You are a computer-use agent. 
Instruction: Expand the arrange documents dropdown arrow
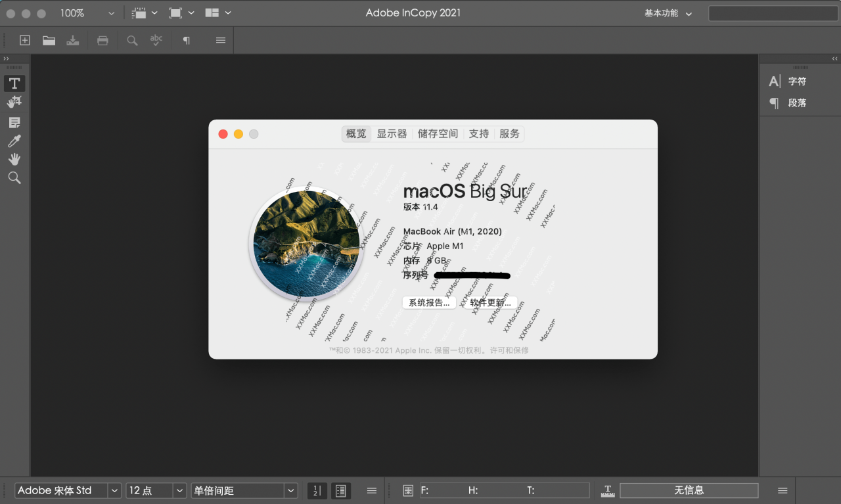(228, 13)
